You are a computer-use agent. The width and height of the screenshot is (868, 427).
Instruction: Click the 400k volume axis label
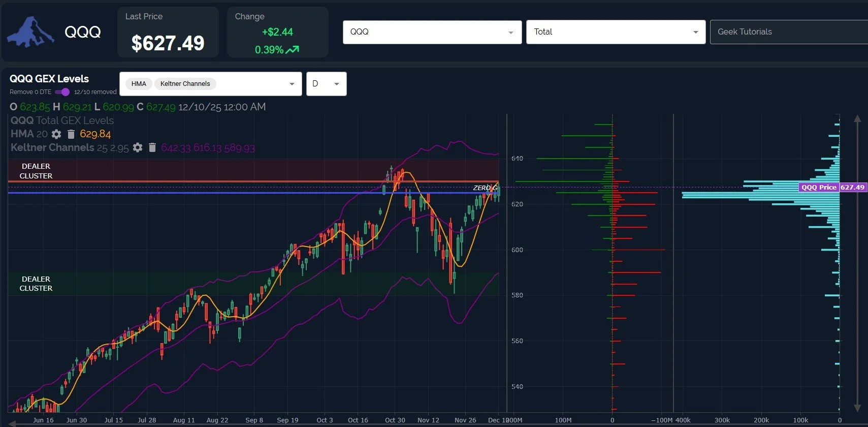tap(683, 420)
